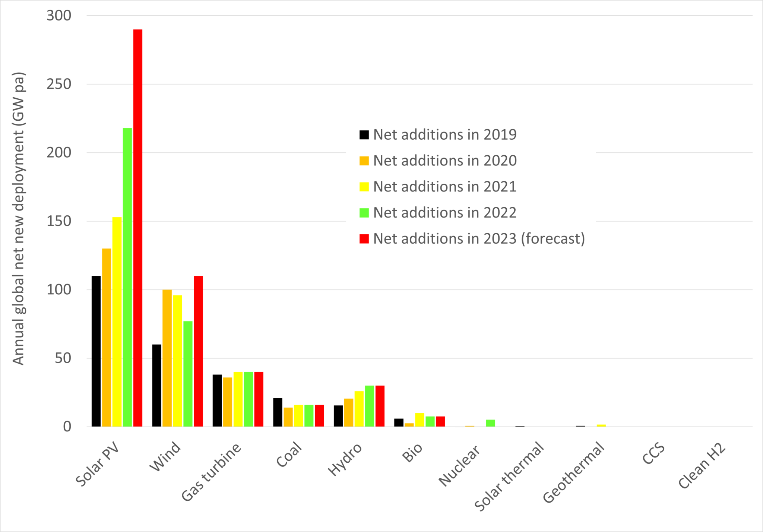
Task: Click the black 2019 legend swatch
Action: (364, 134)
